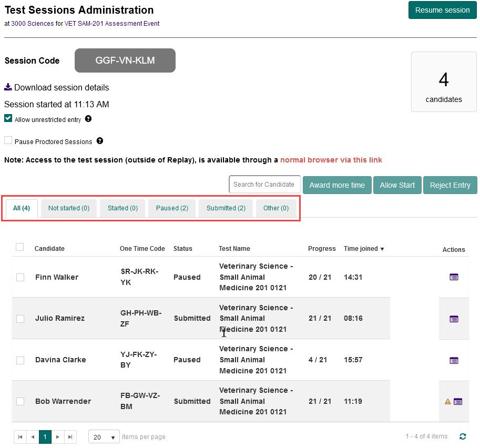Click time joined 08:16

point(353,318)
